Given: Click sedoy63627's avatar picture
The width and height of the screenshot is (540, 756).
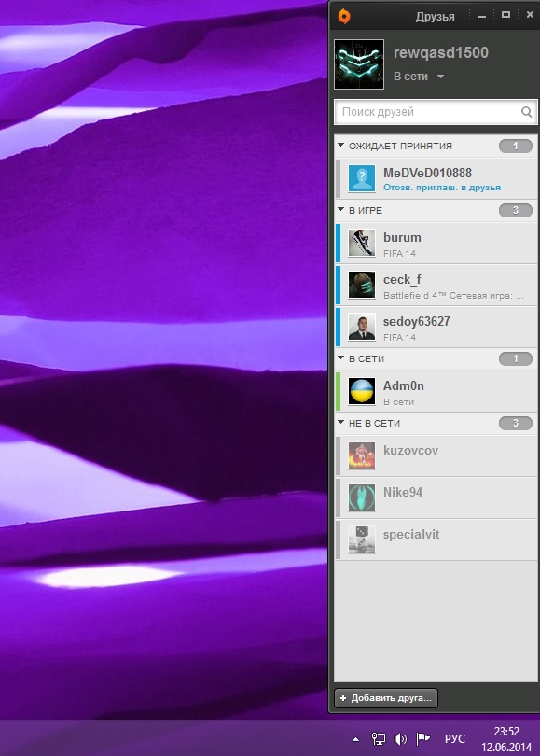Looking at the screenshot, I should point(362,327).
